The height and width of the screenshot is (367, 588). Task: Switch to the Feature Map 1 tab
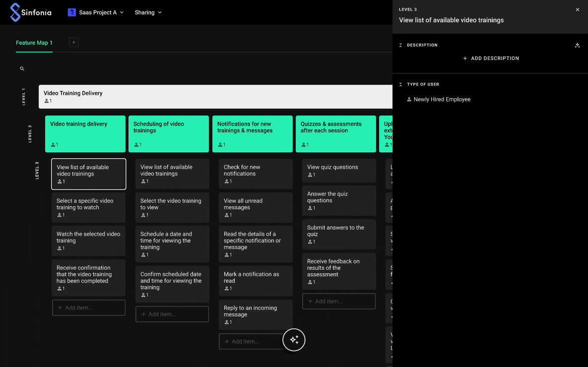(34, 43)
